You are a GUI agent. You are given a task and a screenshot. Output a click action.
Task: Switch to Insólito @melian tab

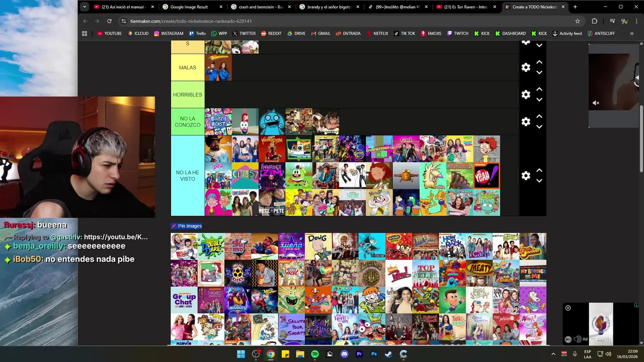point(397,7)
